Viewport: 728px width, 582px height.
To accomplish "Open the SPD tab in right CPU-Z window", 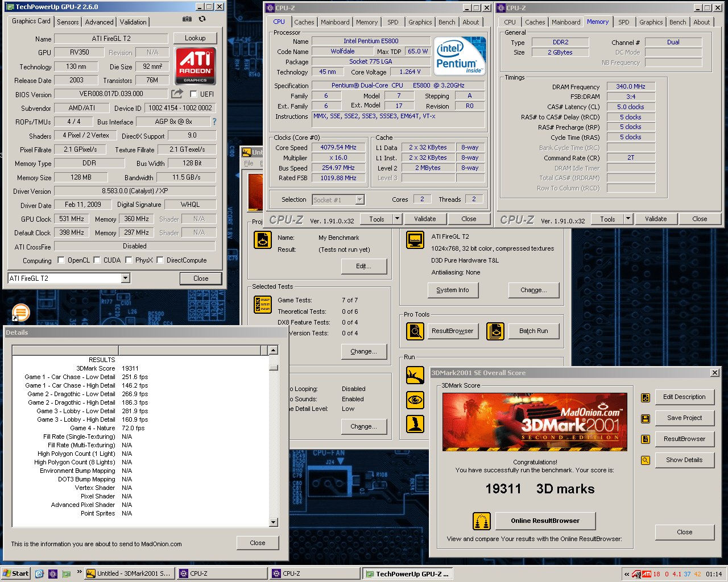I will 624,22.
